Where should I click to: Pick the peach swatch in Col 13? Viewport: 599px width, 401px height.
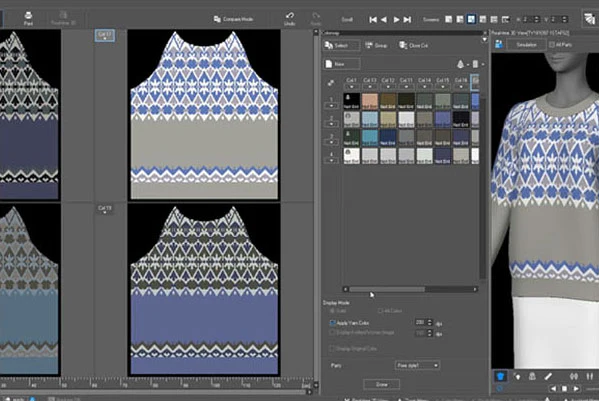370,101
